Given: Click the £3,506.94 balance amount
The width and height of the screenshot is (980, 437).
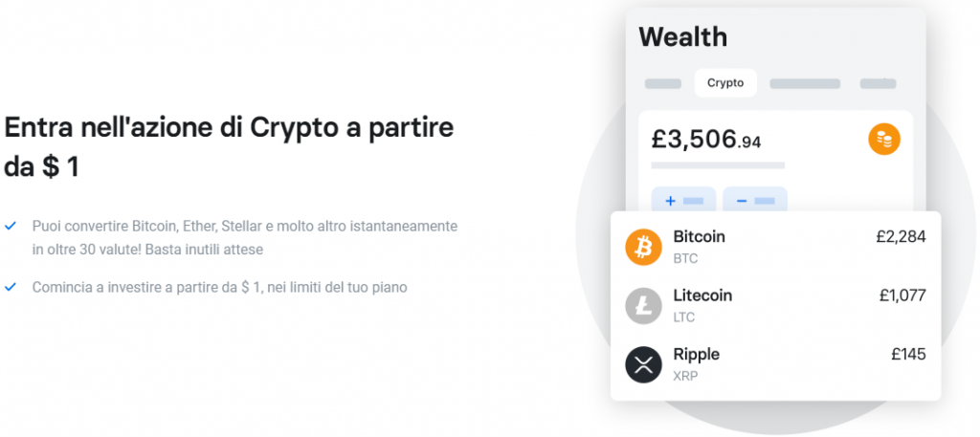Looking at the screenshot, I should [706, 140].
